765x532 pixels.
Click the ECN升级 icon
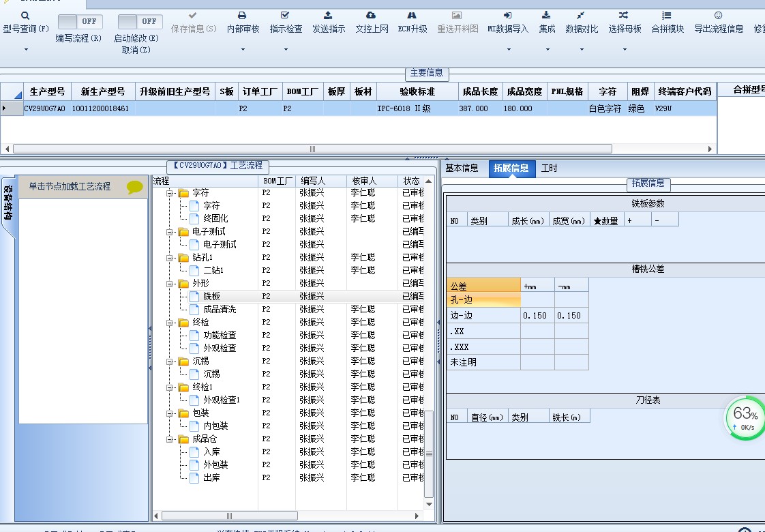pyautogui.click(x=412, y=16)
